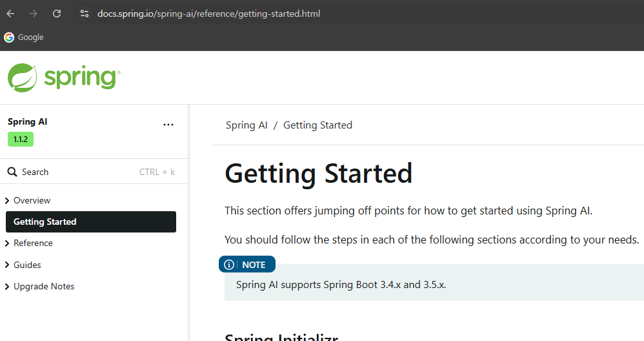Screen dimensions: 644x341
Task: Click the 'CTRL + k' shortcut hint
Action: click(x=157, y=172)
